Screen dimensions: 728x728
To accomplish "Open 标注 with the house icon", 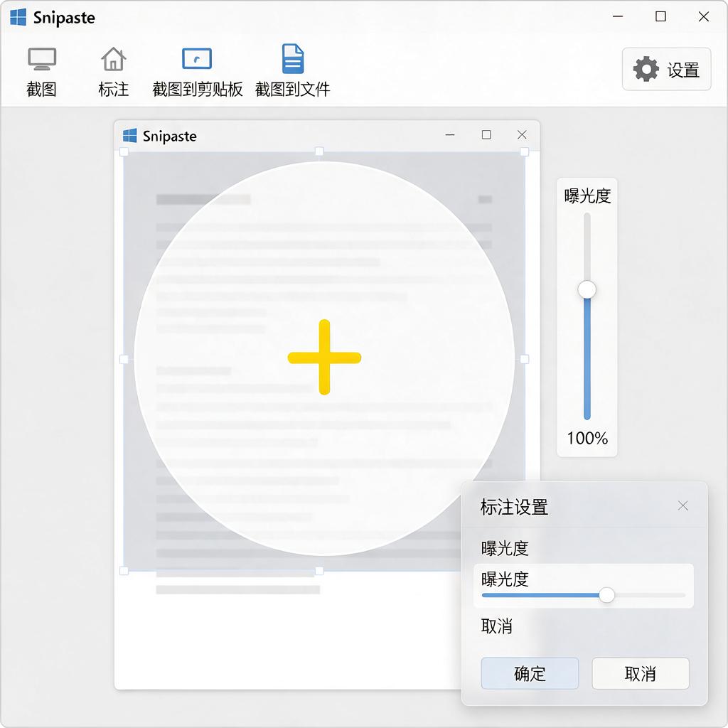I will point(113,59).
